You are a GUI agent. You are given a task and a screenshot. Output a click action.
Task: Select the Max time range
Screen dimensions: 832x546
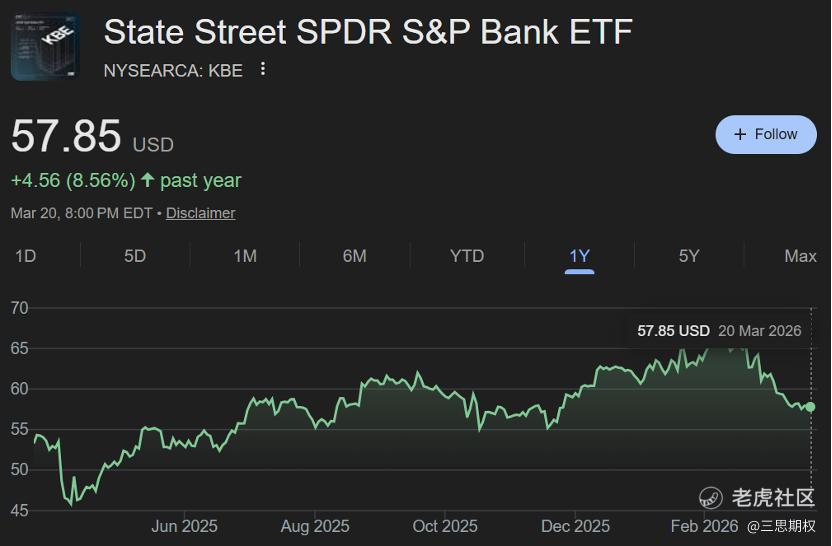[x=800, y=256]
